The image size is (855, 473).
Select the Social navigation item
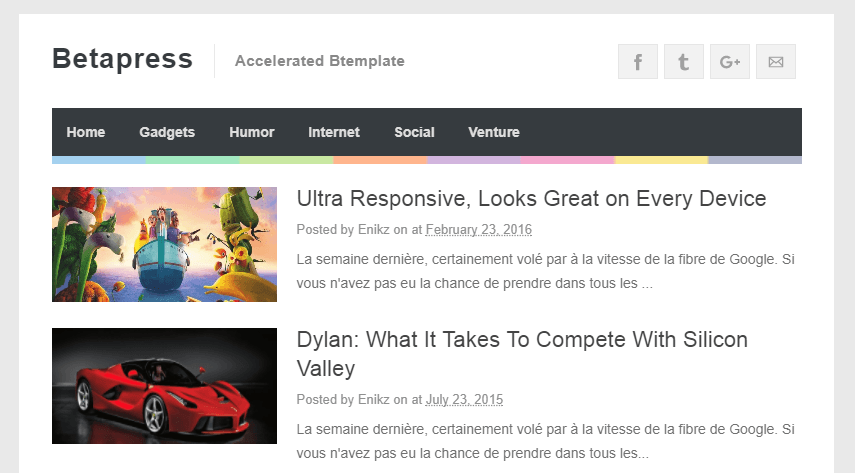coord(414,132)
